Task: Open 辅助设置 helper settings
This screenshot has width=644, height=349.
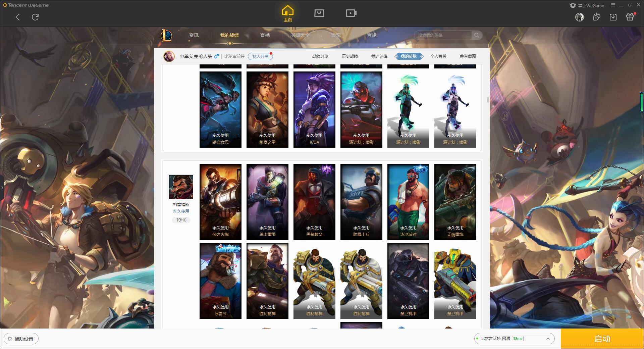Action: coord(21,339)
